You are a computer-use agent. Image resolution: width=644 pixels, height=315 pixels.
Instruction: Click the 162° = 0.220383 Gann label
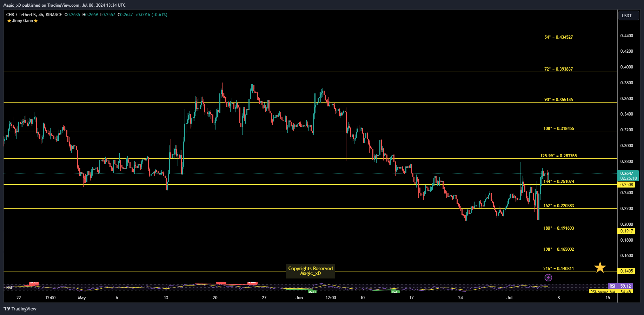[x=559, y=205]
